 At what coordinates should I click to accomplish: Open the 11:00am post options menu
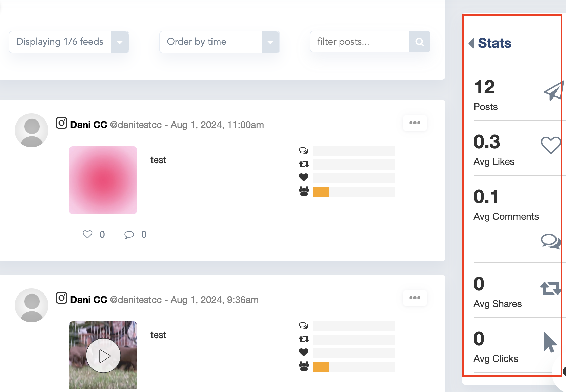tap(415, 123)
